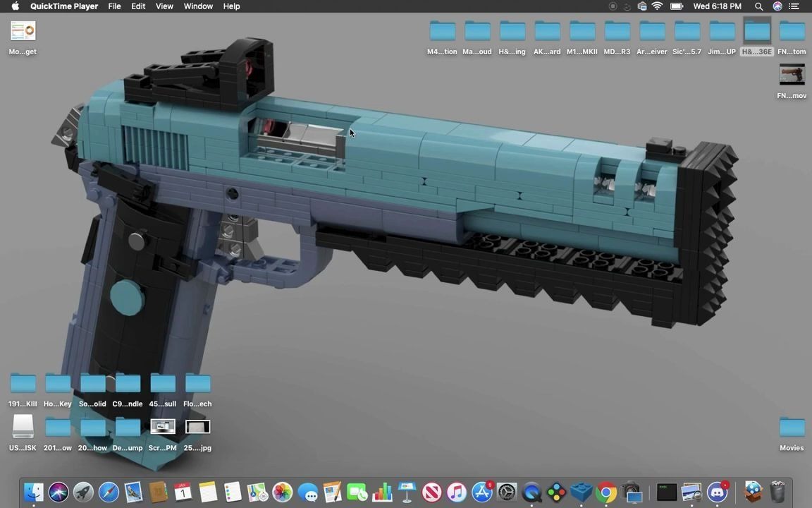Open Spotlight search in the menu bar

pos(758,6)
